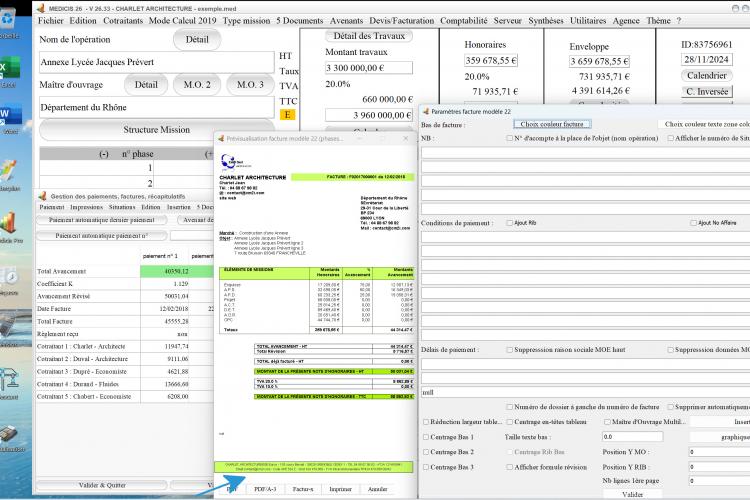Open the Word desktop shortcut
The width and height of the screenshot is (750, 500).
pyautogui.click(x=10, y=117)
